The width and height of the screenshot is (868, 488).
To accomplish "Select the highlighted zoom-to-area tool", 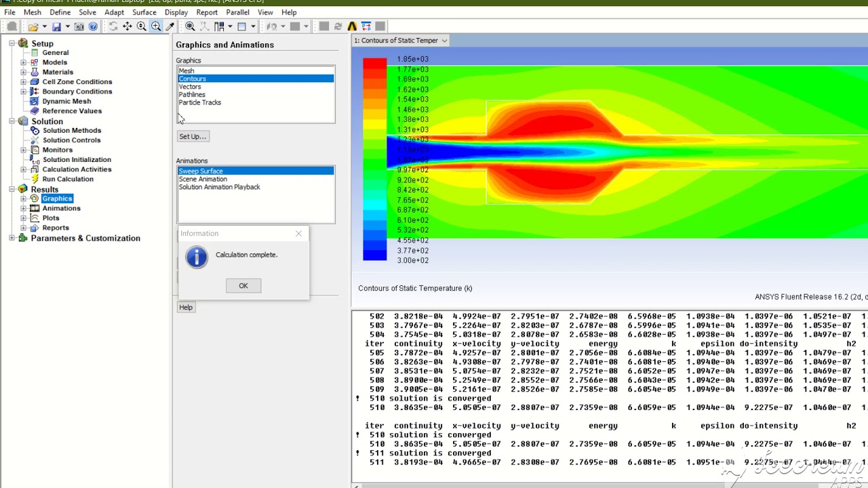I will (x=156, y=26).
